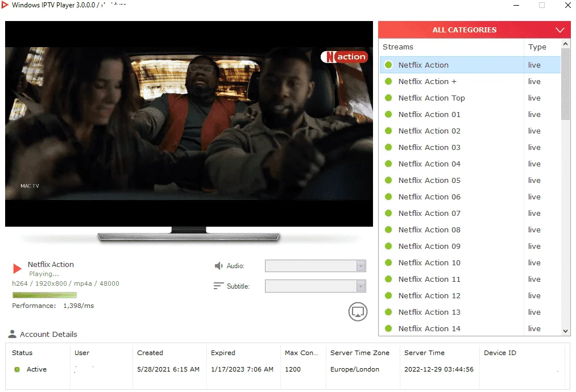Open the Audio track dropdown
This screenshot has width=576, height=392.
click(x=315, y=266)
